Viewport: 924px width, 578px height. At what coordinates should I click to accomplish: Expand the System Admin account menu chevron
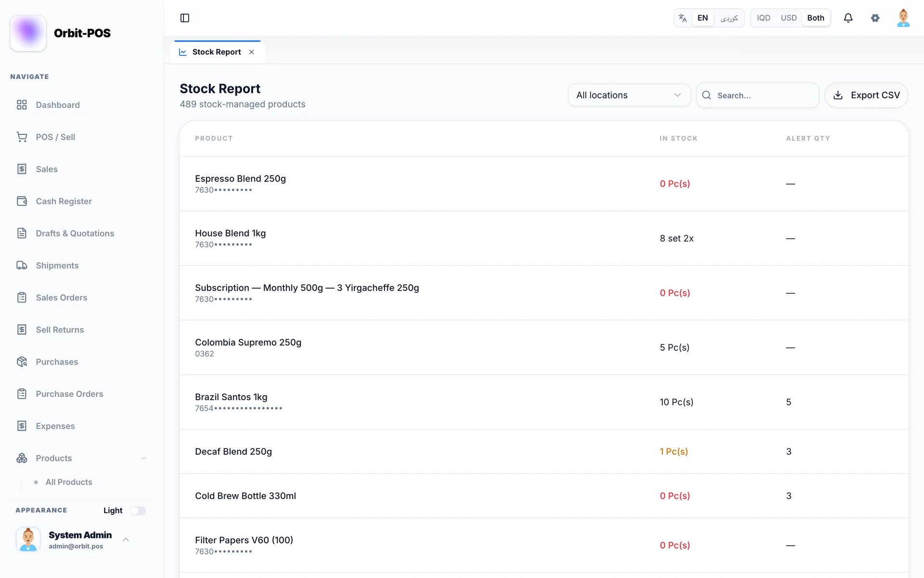(126, 539)
